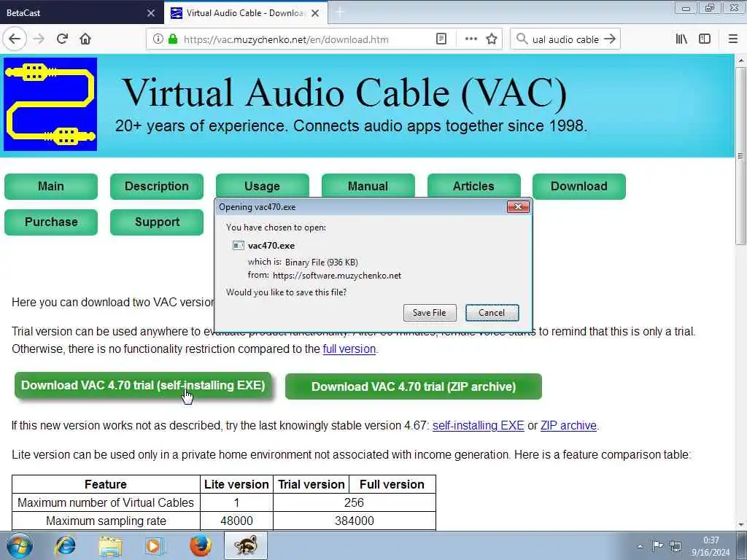Click the raccoon app taskbar icon
The image size is (747, 560).
coord(246,545)
